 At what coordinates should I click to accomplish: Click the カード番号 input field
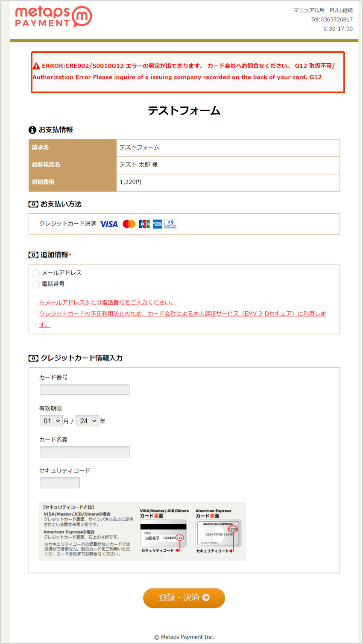coord(85,390)
